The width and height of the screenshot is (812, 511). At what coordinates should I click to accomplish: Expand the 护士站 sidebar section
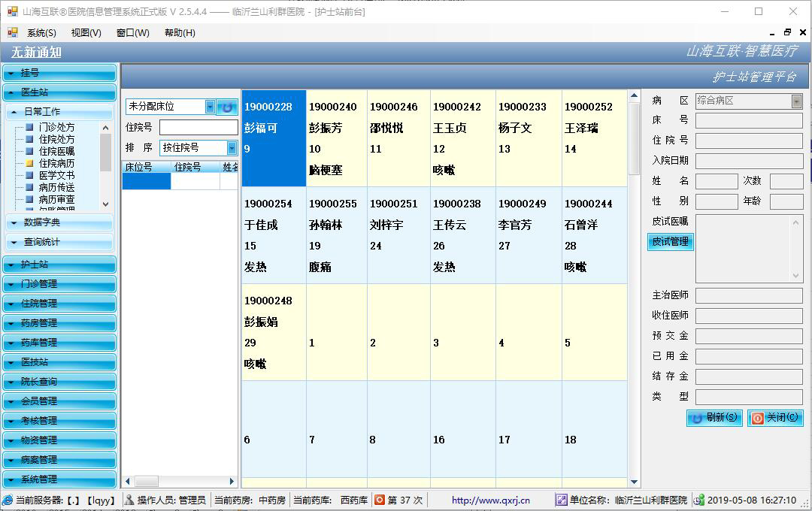point(59,265)
